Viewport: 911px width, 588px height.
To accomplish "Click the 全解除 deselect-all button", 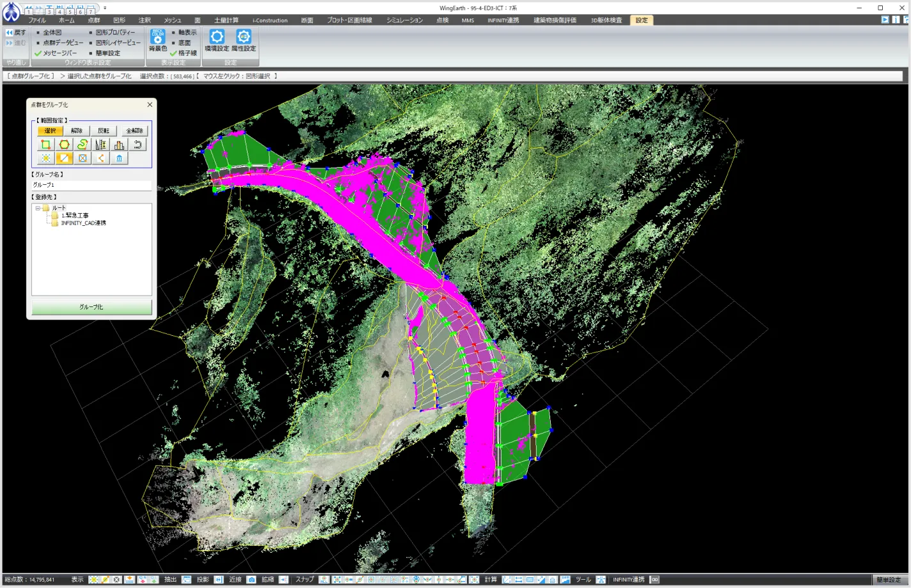I will (x=134, y=131).
